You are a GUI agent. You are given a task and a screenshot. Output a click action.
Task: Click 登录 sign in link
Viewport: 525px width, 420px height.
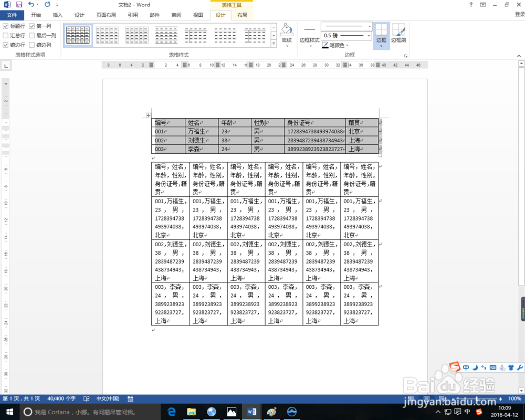pyautogui.click(x=520, y=14)
